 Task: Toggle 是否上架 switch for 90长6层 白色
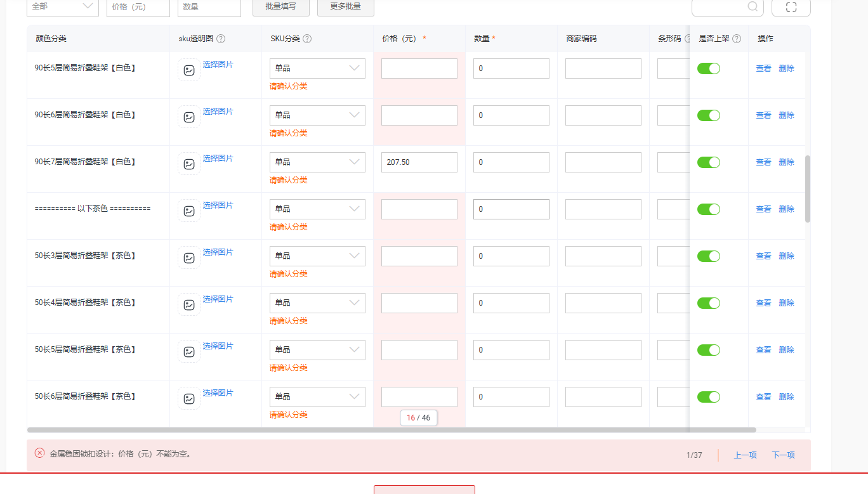709,115
